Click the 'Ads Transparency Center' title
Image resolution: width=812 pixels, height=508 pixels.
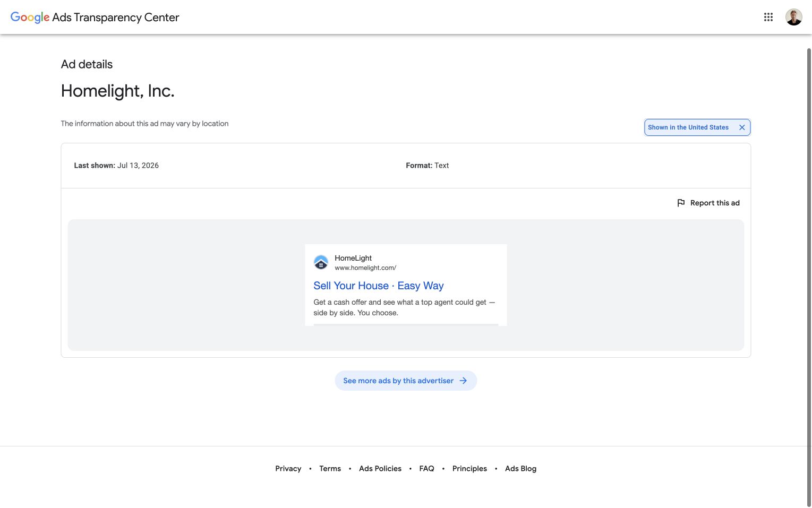tap(116, 18)
